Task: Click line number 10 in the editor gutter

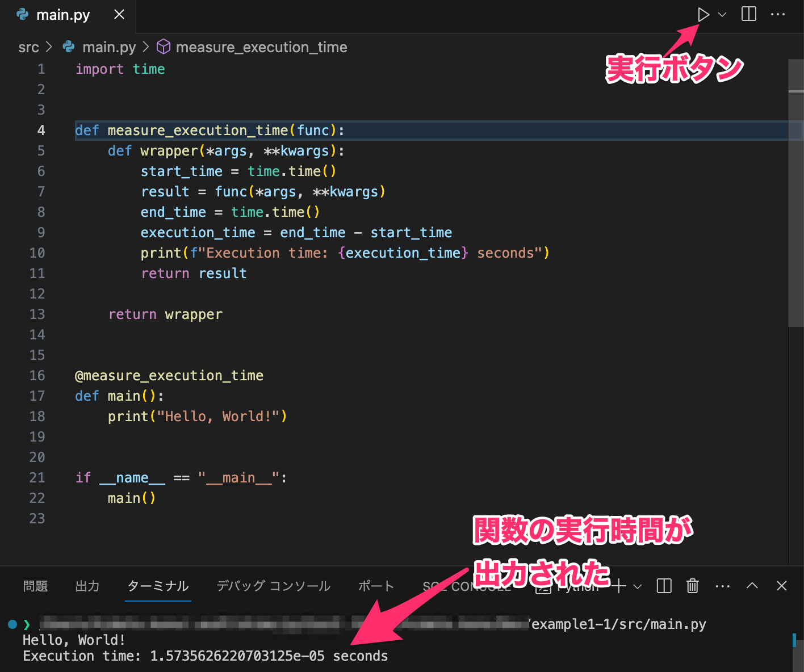Action: coord(37,253)
